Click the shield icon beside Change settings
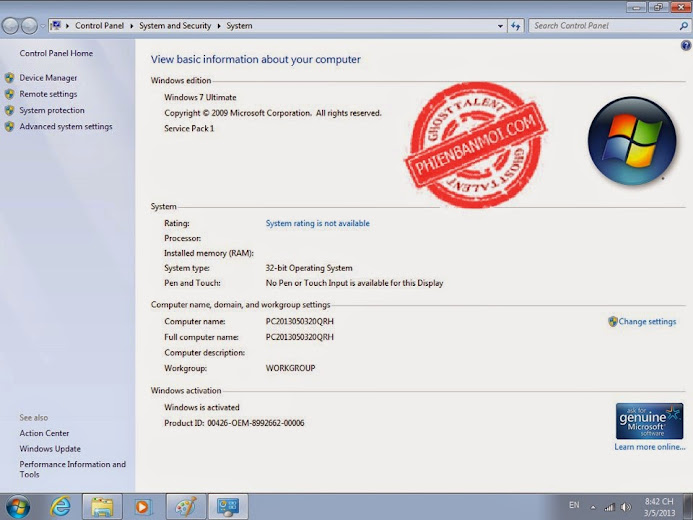Screen dimensions: 693x520 (613, 322)
